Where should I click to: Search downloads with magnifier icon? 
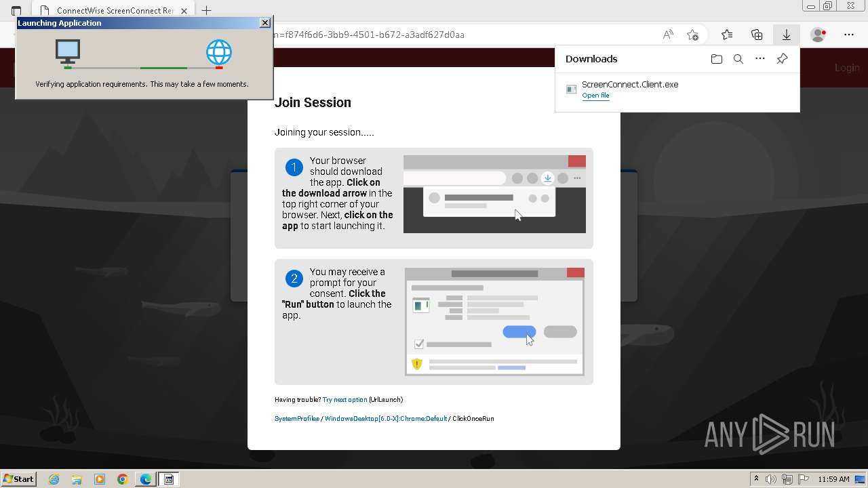[x=738, y=59]
